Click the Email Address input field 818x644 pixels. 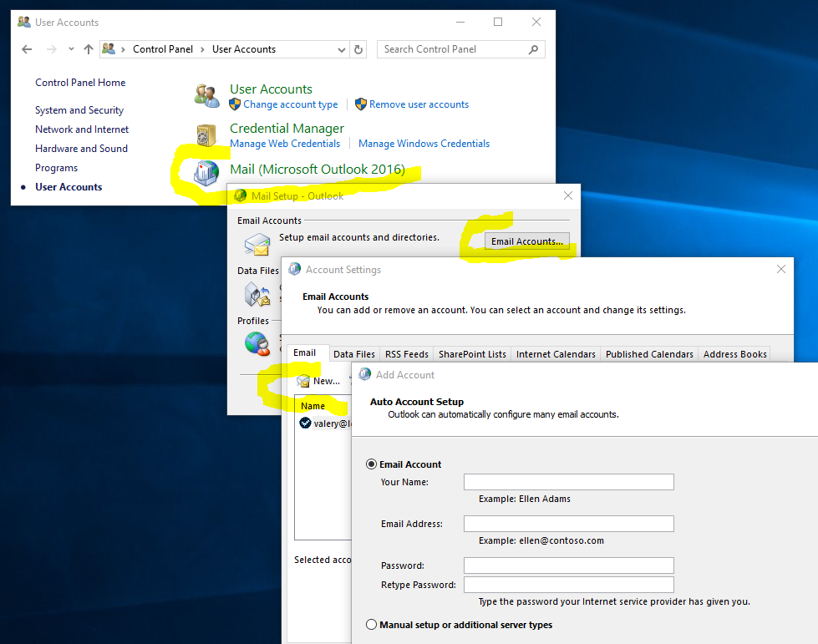click(x=568, y=524)
